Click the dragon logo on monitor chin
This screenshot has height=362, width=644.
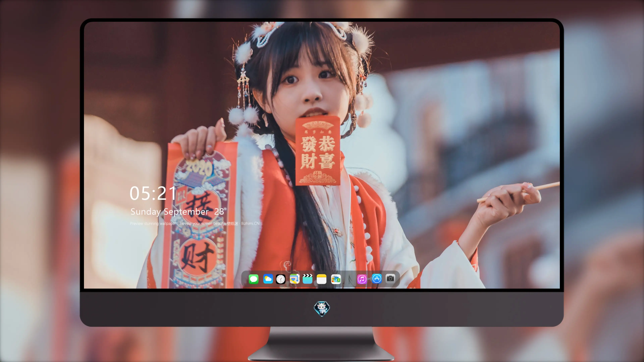tap(322, 309)
